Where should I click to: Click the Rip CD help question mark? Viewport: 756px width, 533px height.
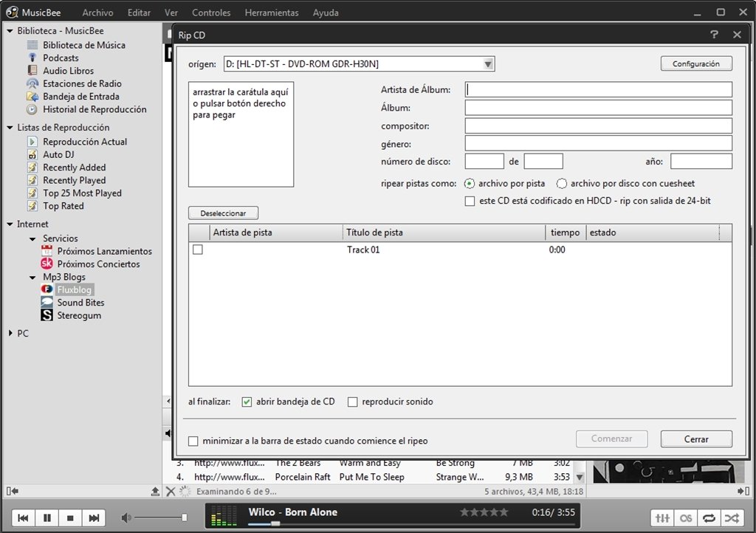pos(714,35)
